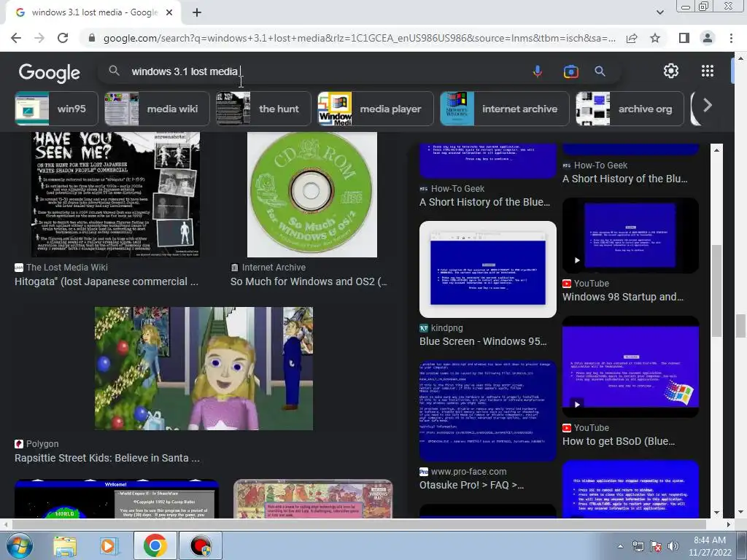Viewport: 747px width, 560px height.
Task: Select the internet archive filter chip
Action: tap(505, 109)
